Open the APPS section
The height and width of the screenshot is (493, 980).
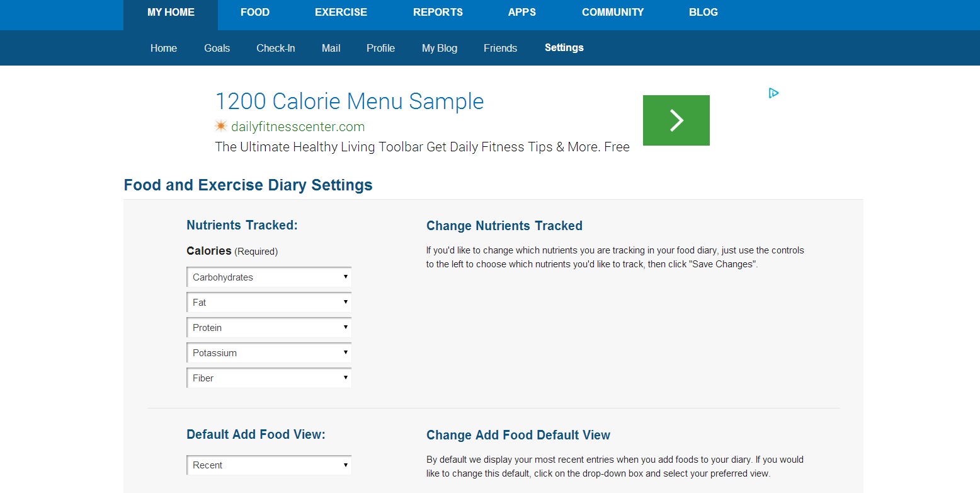click(x=521, y=12)
